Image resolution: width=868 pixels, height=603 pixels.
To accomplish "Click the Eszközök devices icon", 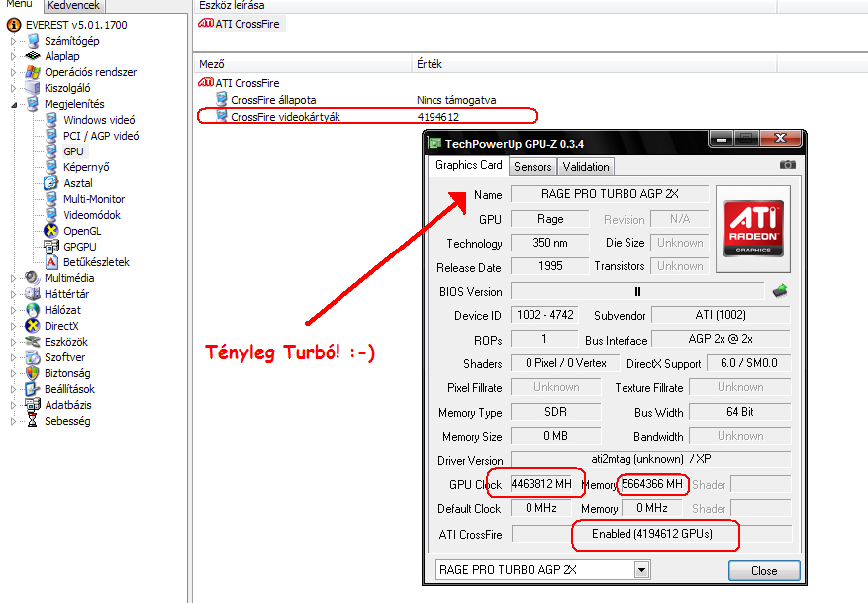I will pyautogui.click(x=33, y=342).
